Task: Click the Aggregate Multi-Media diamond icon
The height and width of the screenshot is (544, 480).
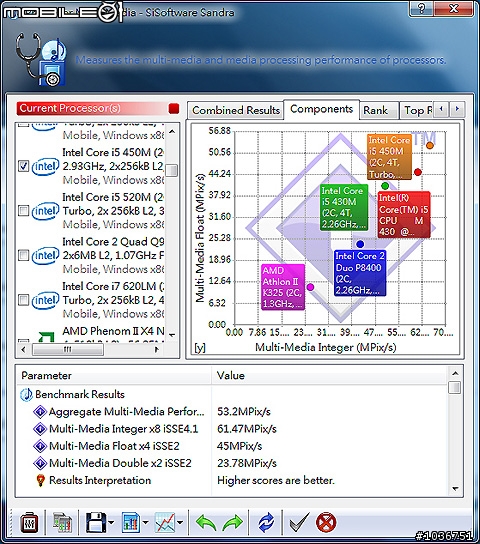Action: 40,412
